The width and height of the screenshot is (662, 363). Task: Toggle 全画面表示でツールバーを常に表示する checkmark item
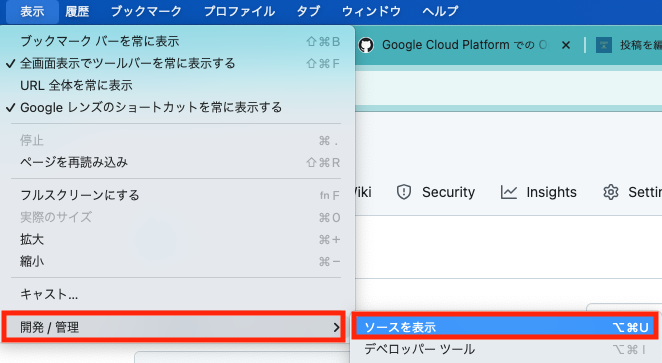(177, 63)
